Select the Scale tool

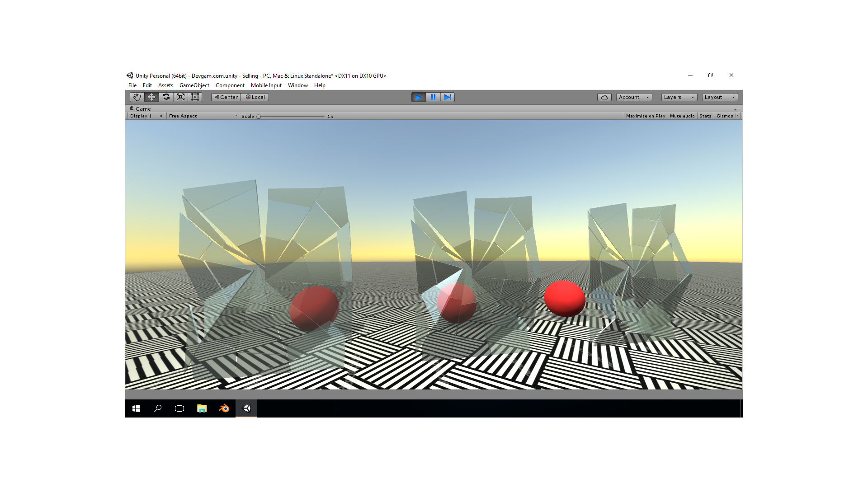click(180, 97)
